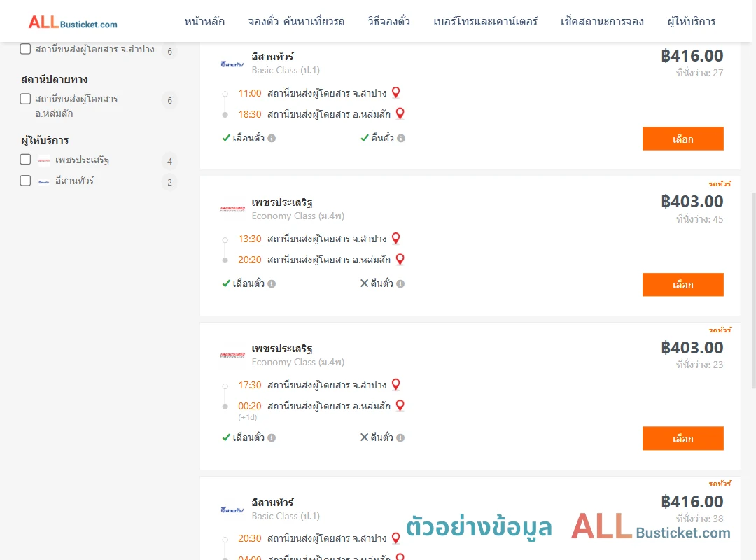Open จองตั๋ว-ค้นหาเที่ยวรถ menu
The height and width of the screenshot is (560, 756).
[296, 22]
